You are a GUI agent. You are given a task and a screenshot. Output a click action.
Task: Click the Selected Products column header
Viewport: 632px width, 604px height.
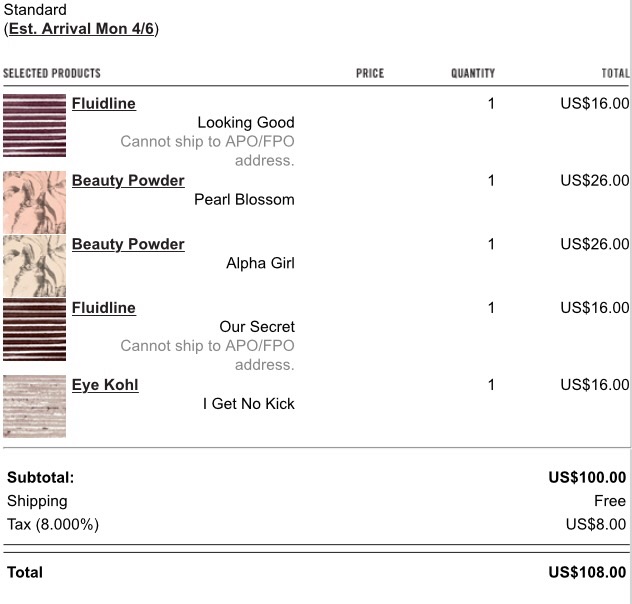(x=52, y=73)
